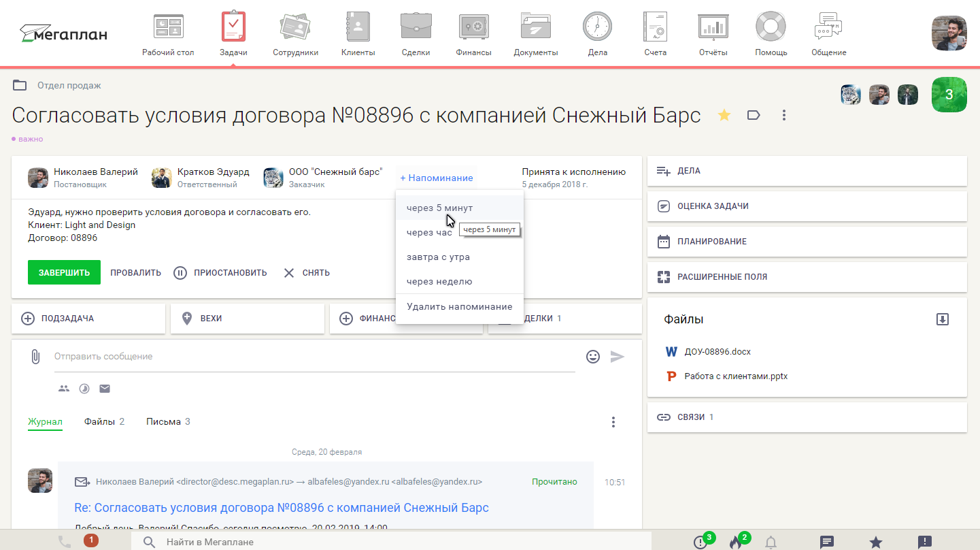Open the alerts icon with badge 3

point(701,542)
